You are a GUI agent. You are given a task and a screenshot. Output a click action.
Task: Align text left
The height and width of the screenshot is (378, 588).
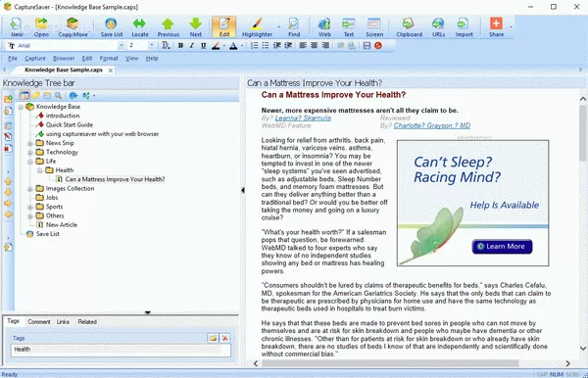pyautogui.click(x=303, y=46)
